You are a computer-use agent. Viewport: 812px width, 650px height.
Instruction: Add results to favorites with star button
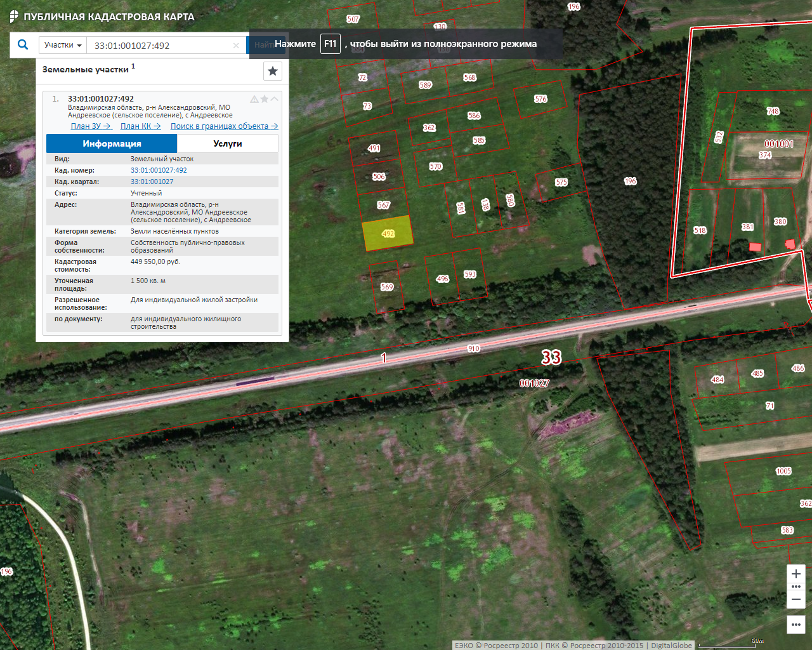(273, 71)
